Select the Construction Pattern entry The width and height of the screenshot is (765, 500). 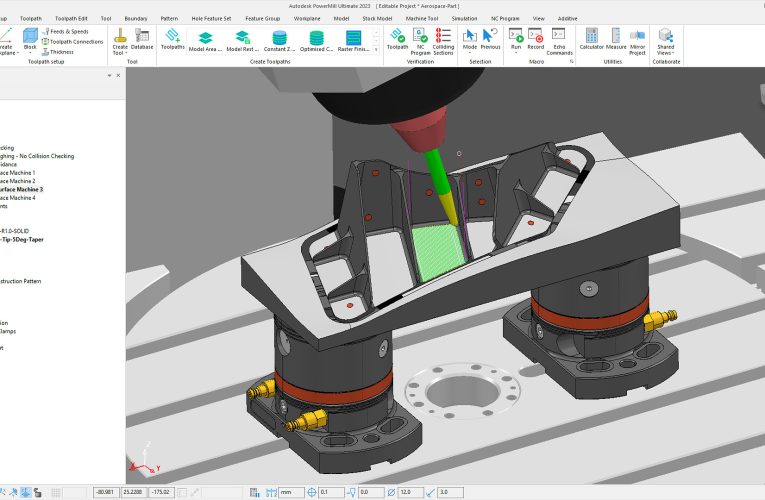pyautogui.click(x=20, y=281)
